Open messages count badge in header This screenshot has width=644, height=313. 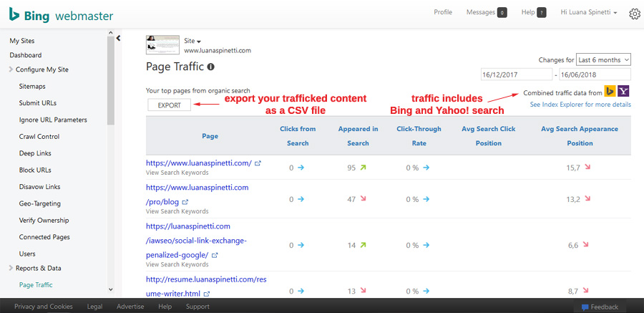pos(502,13)
